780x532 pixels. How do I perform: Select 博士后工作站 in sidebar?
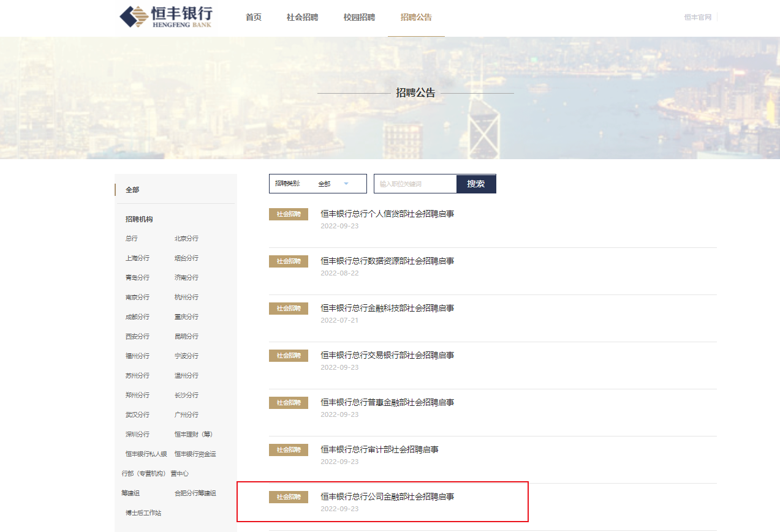click(x=143, y=513)
